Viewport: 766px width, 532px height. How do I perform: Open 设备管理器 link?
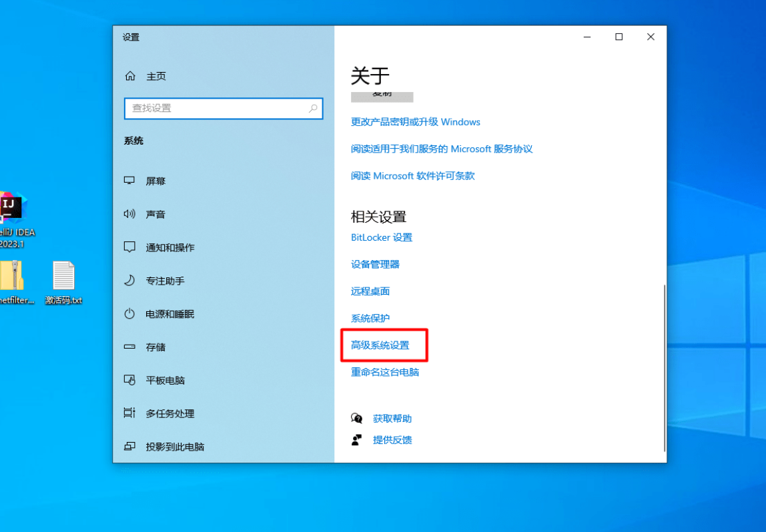[x=375, y=264]
